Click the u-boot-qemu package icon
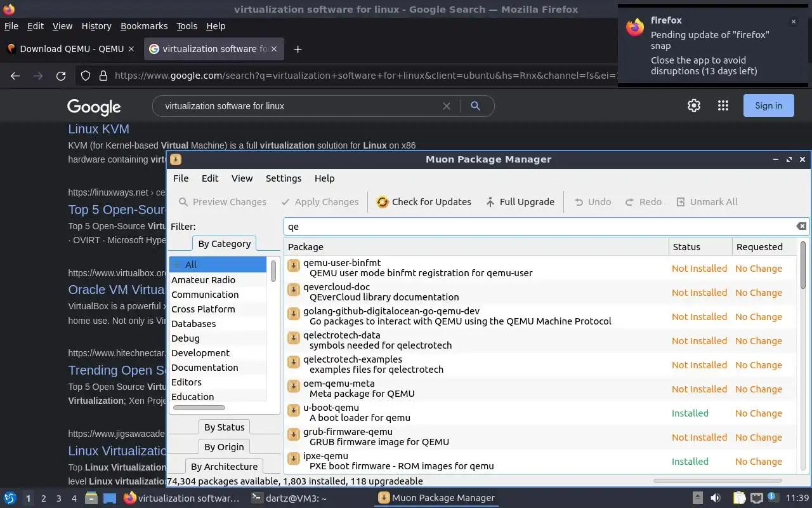Image resolution: width=812 pixels, height=508 pixels. pyautogui.click(x=294, y=410)
